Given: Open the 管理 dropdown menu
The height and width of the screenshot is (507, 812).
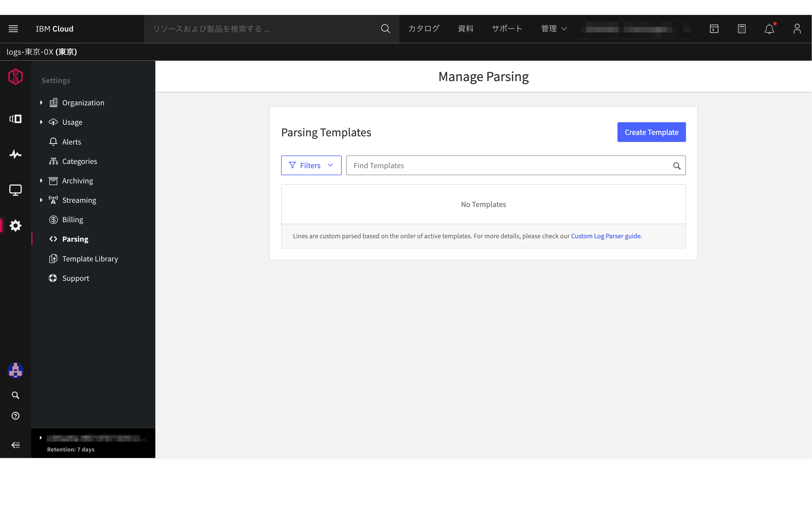Looking at the screenshot, I should (554, 29).
